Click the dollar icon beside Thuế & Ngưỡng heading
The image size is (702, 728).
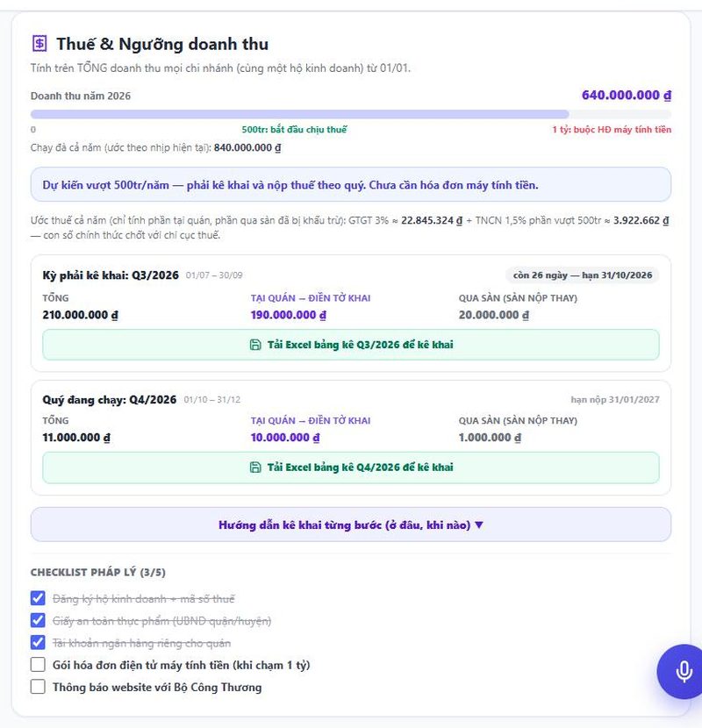39,44
